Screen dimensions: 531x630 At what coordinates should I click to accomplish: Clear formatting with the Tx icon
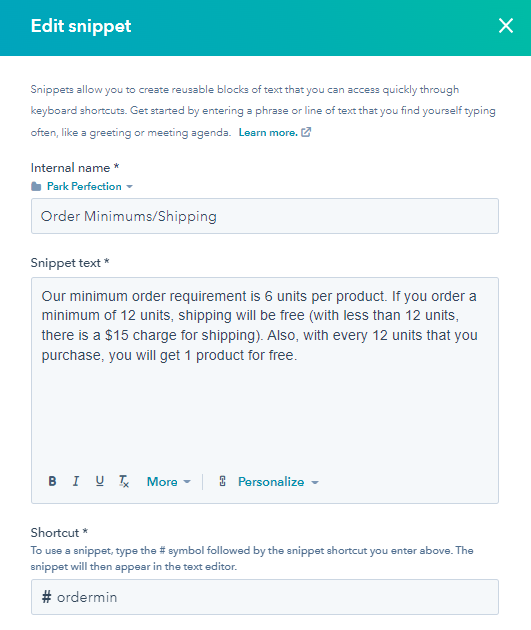click(124, 481)
